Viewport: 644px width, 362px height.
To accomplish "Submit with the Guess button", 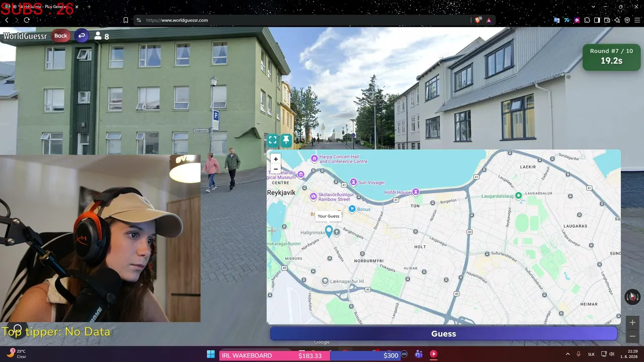I will coord(444,334).
